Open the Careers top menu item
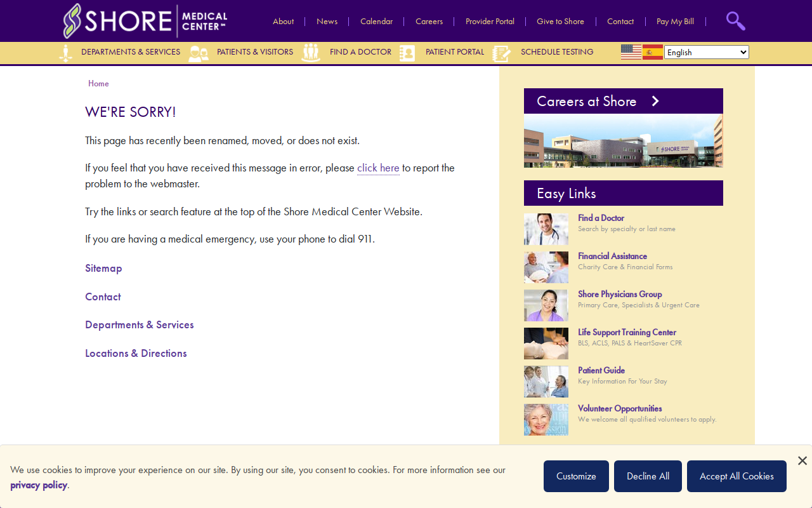This screenshot has width=812, height=508. [429, 22]
